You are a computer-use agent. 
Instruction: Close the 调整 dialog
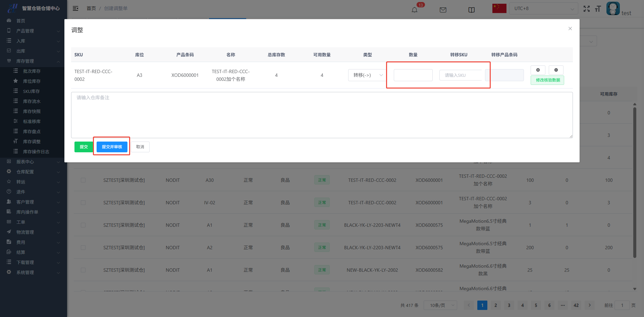tap(570, 29)
